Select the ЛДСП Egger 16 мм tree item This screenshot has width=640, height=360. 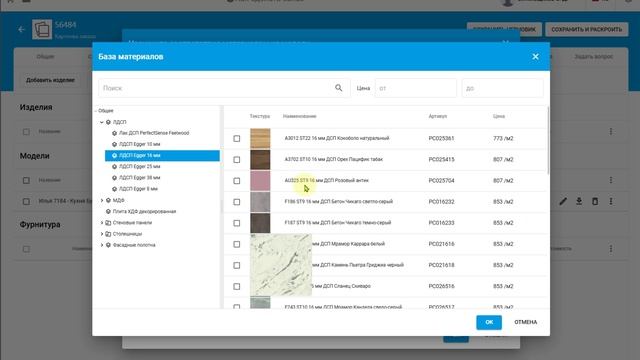pyautogui.click(x=162, y=156)
